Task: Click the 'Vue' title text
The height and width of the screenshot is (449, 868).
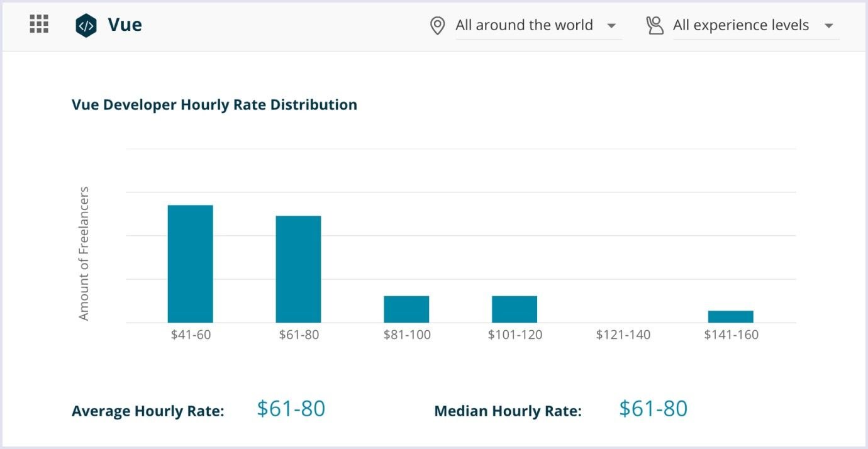Action: pos(125,25)
